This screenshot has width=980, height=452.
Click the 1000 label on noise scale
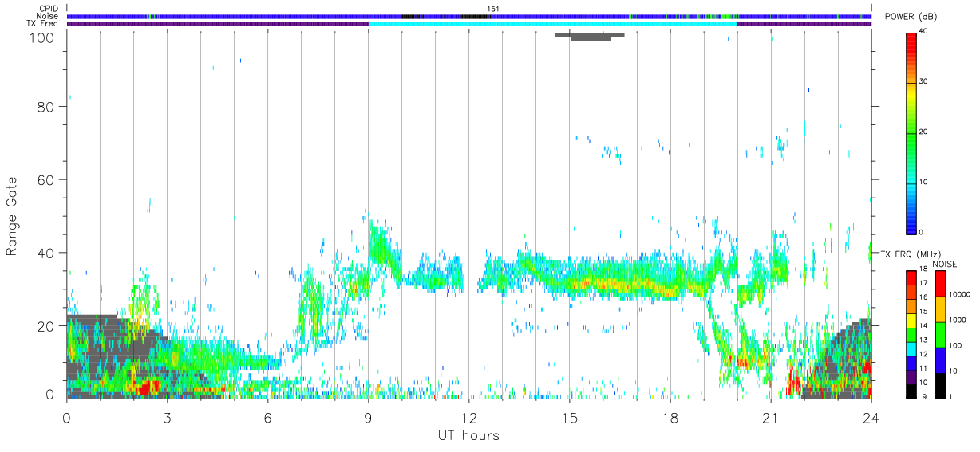coord(957,320)
